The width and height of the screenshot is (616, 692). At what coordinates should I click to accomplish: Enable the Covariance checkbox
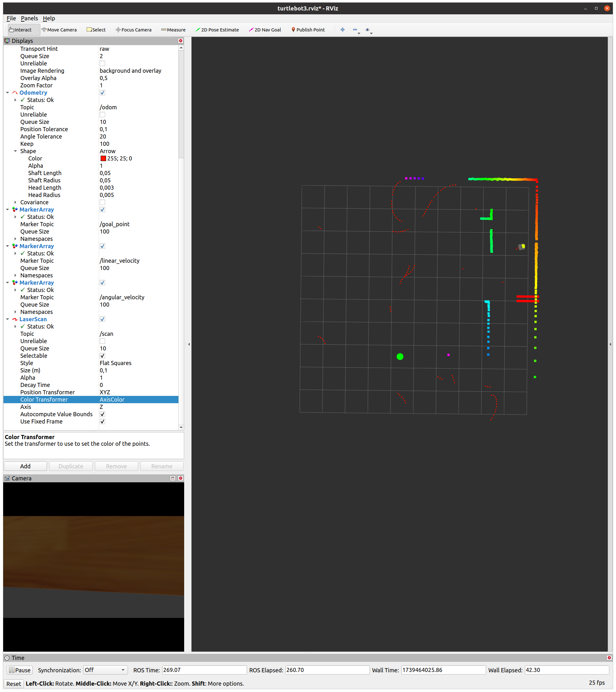coord(103,202)
